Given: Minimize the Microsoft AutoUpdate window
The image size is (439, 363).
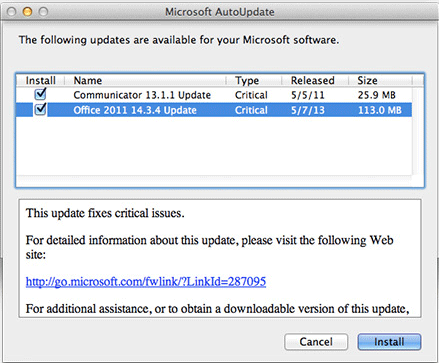Looking at the screenshot, I should tap(27, 12).
